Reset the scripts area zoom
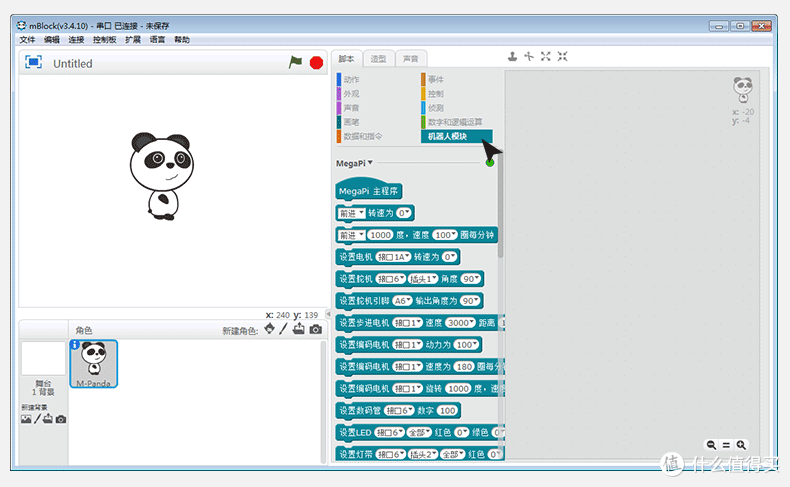Viewport: 790px width, 487px height. click(726, 445)
